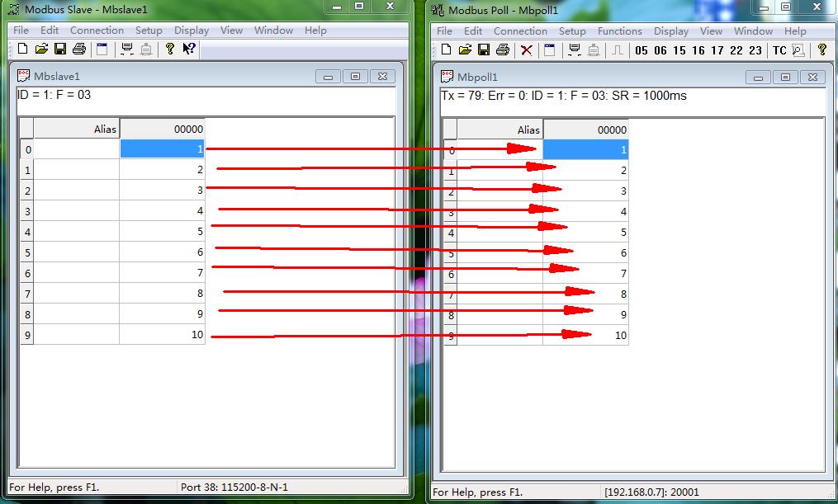Image resolution: width=838 pixels, height=504 pixels.
Task: Open file icon in Modbus Slave toolbar
Action: (x=41, y=49)
